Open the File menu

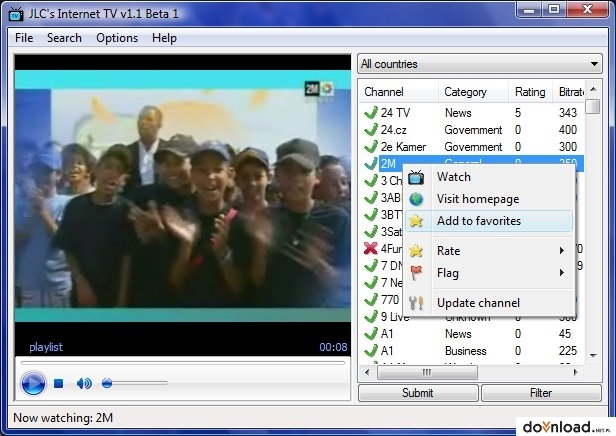[x=24, y=38]
